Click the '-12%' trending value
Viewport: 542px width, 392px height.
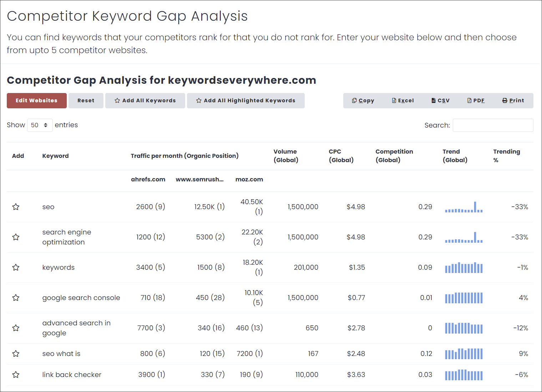[521, 328]
